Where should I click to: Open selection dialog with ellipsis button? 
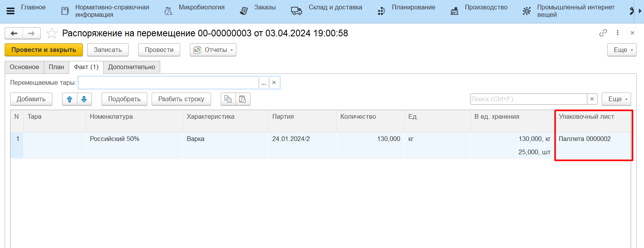(264, 83)
